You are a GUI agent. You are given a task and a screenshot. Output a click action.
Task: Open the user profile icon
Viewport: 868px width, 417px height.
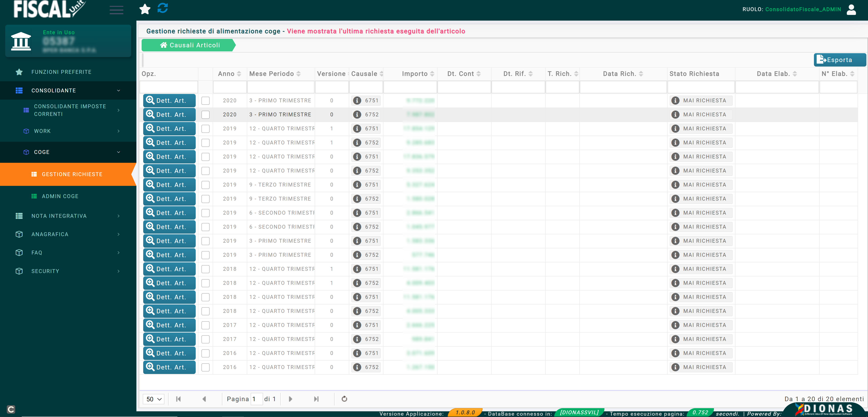[x=851, y=10]
